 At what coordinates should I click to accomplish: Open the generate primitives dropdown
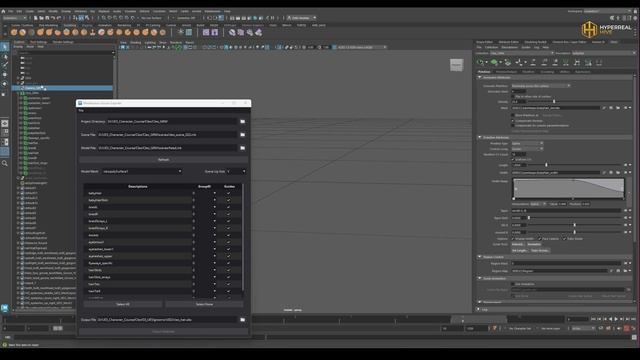click(x=541, y=86)
